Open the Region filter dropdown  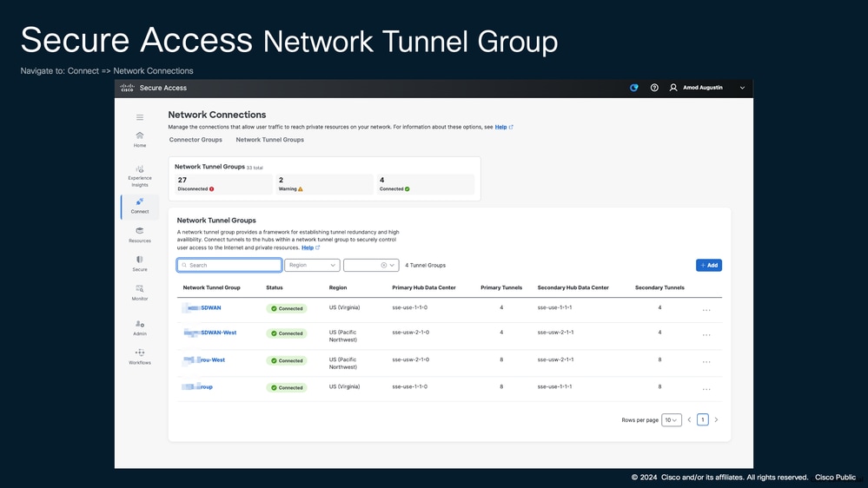coord(312,265)
